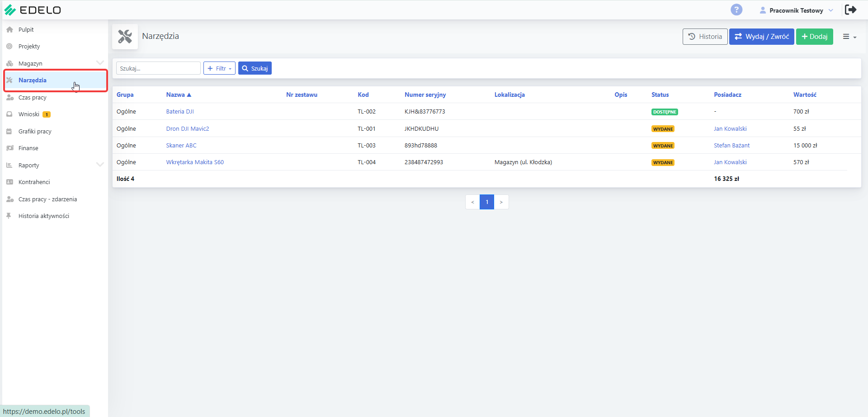Screen dimensions: 868x417
Task: Open the Dron DJI Mavic2 tool link
Action: 188,128
